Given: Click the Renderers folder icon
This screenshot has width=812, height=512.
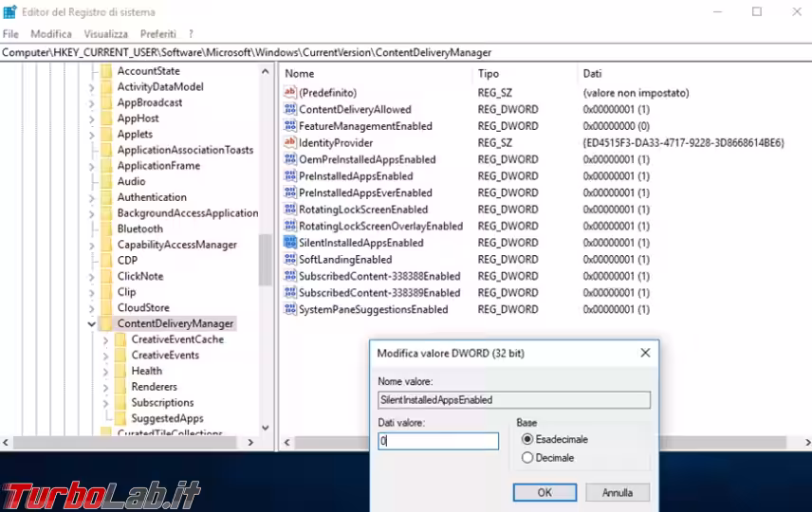Looking at the screenshot, I should point(120,387).
